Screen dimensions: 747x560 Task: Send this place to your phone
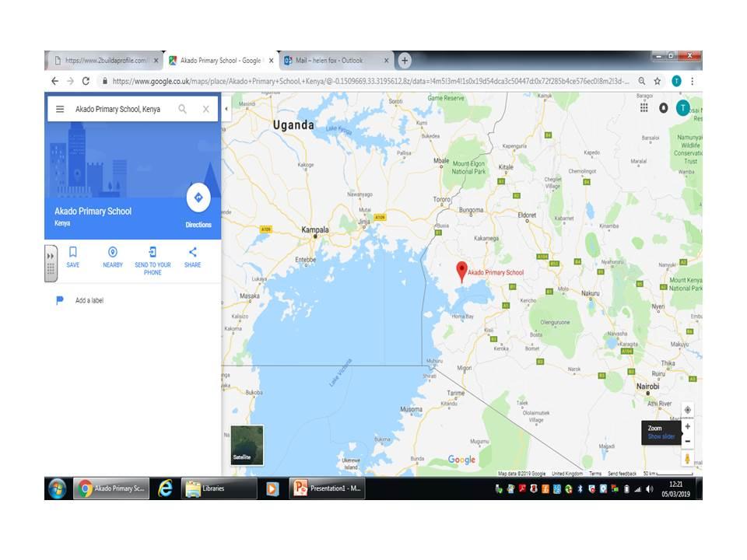tap(153, 261)
